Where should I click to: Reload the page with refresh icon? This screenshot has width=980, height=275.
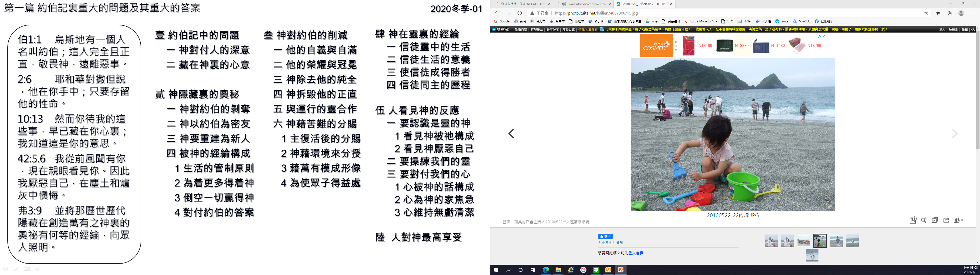click(519, 13)
